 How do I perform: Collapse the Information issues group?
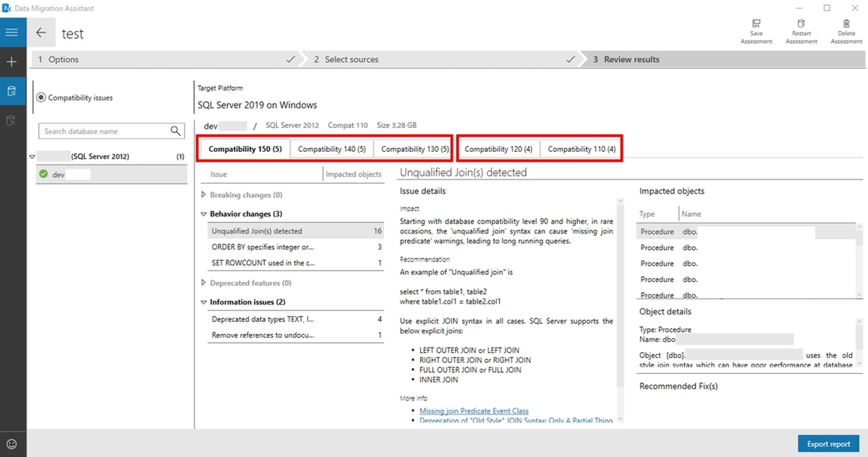[x=204, y=302]
